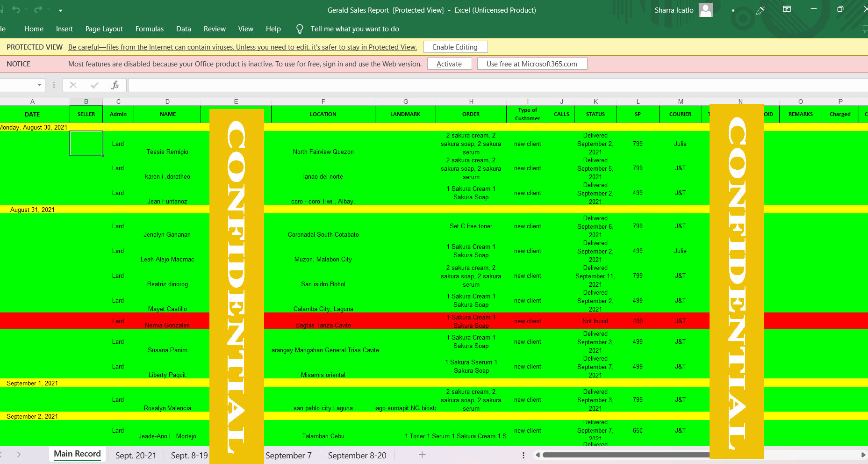The height and width of the screenshot is (464, 868).
Task: Open Ribbon Display Options
Action: [x=787, y=9]
